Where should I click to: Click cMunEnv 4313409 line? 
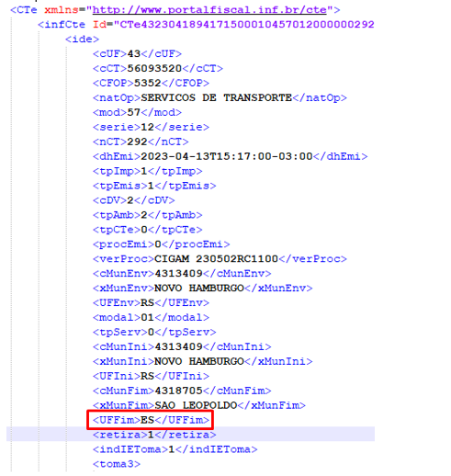tap(182, 274)
